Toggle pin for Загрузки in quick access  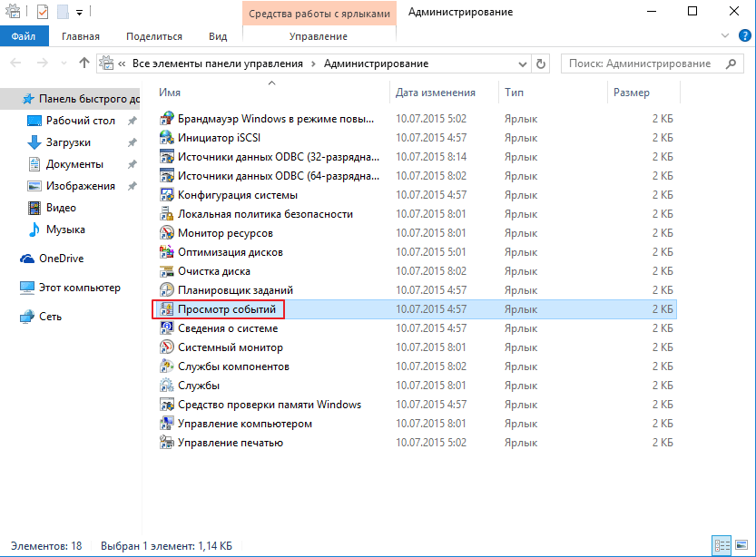pos(133,142)
